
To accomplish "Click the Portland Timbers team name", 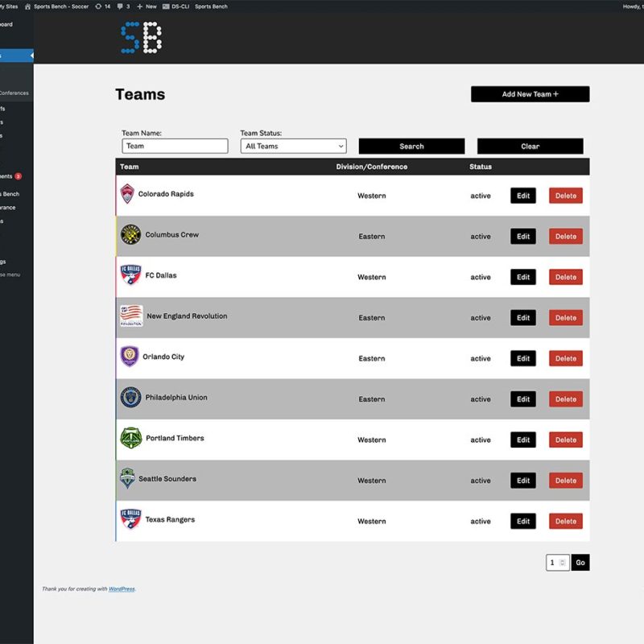I will pos(175,438).
